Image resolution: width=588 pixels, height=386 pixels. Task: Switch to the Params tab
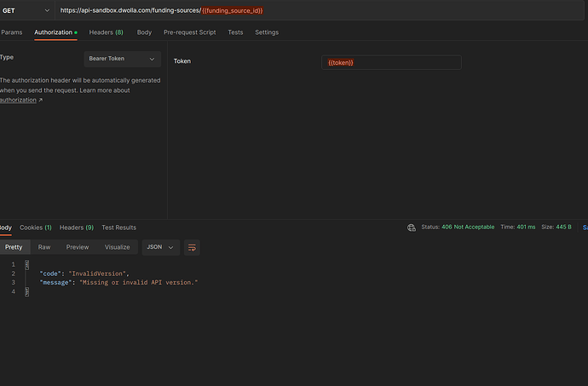click(x=12, y=32)
